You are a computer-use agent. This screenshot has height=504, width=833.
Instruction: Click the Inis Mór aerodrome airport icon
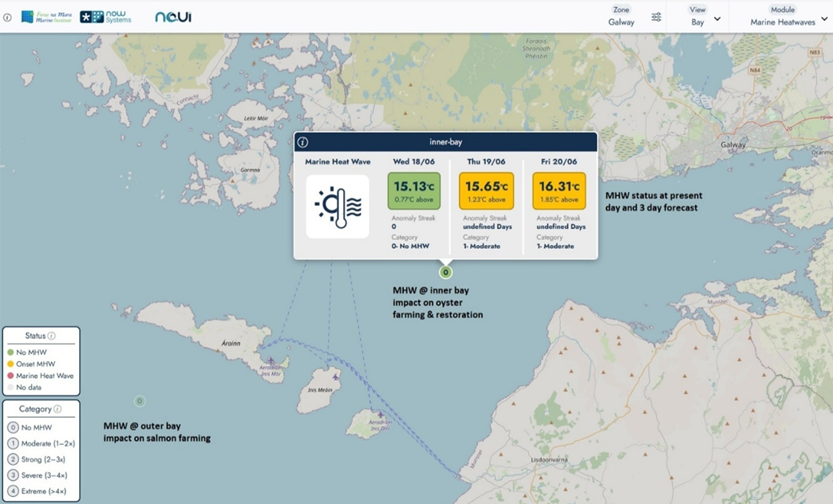point(271,361)
